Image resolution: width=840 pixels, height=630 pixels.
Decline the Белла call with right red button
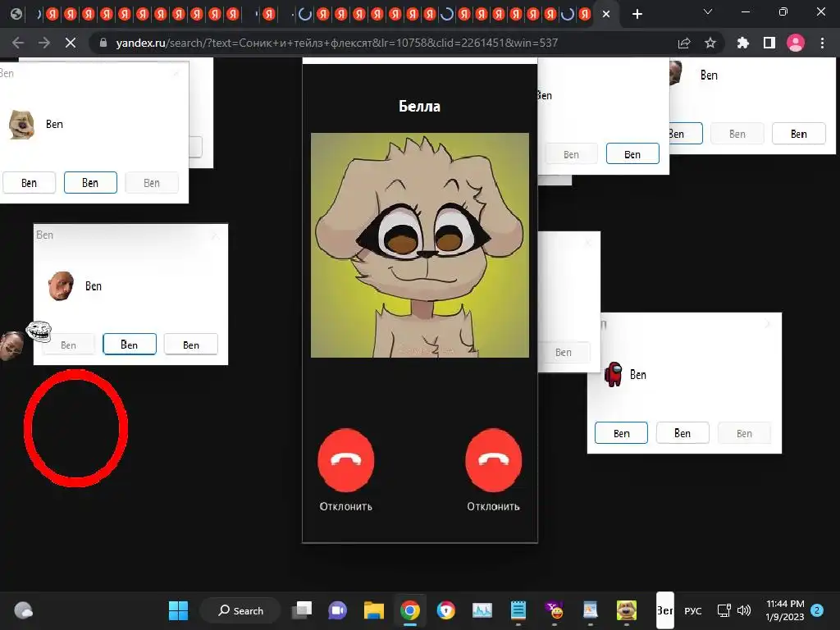point(493,460)
